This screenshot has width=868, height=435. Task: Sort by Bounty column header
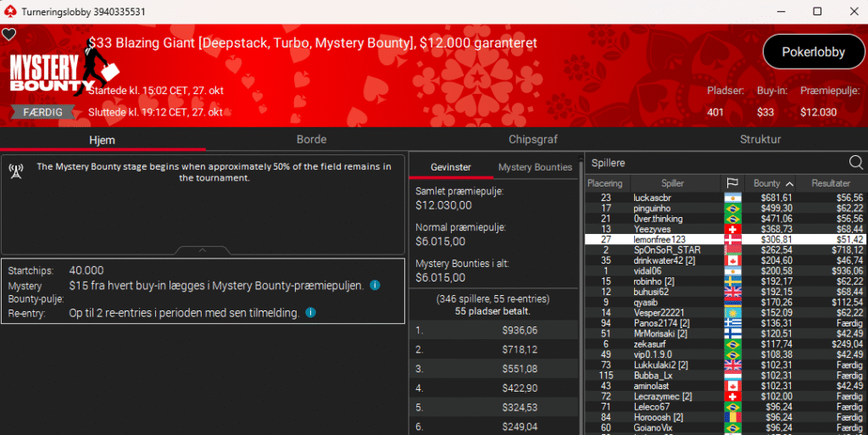click(772, 183)
